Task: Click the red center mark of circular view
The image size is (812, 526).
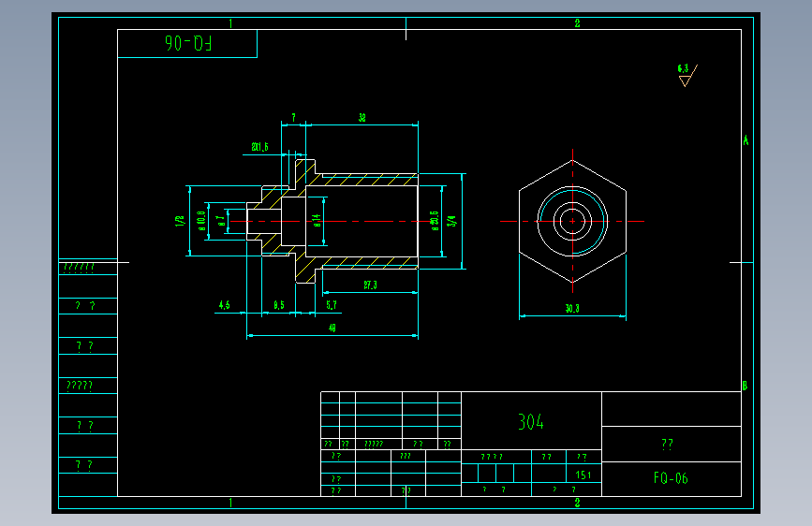Action: [573, 221]
